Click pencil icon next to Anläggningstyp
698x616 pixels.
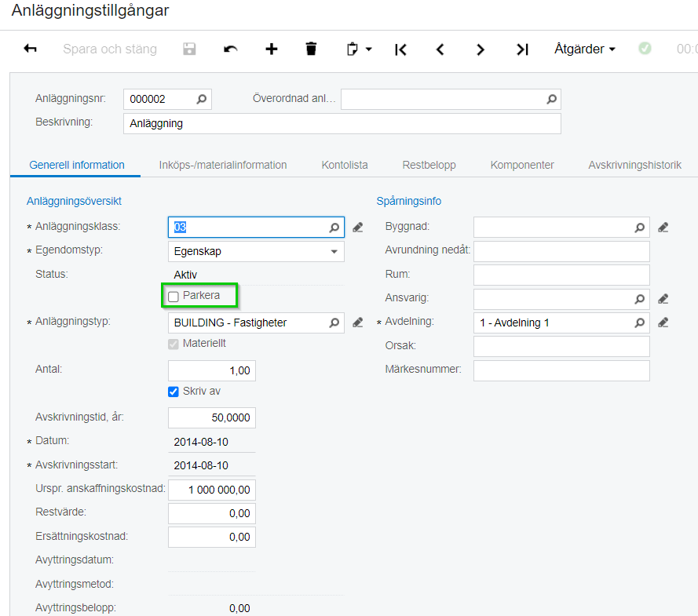[x=358, y=323]
